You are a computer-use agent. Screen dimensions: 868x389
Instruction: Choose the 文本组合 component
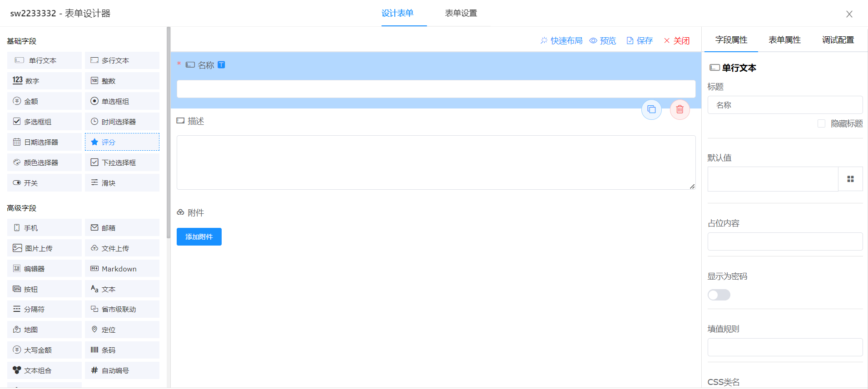pyautogui.click(x=44, y=370)
